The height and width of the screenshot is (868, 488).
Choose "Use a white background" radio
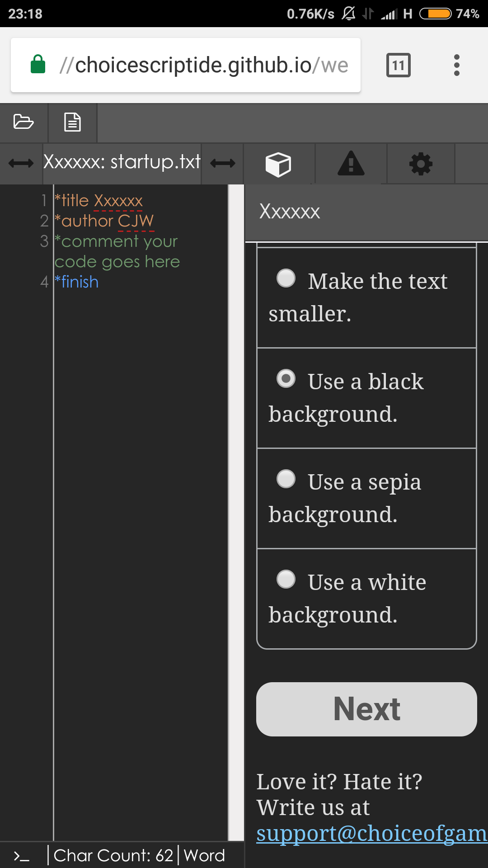click(x=286, y=580)
